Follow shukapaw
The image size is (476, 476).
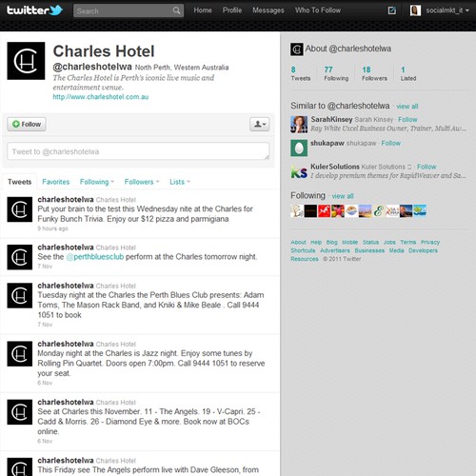[x=391, y=143]
